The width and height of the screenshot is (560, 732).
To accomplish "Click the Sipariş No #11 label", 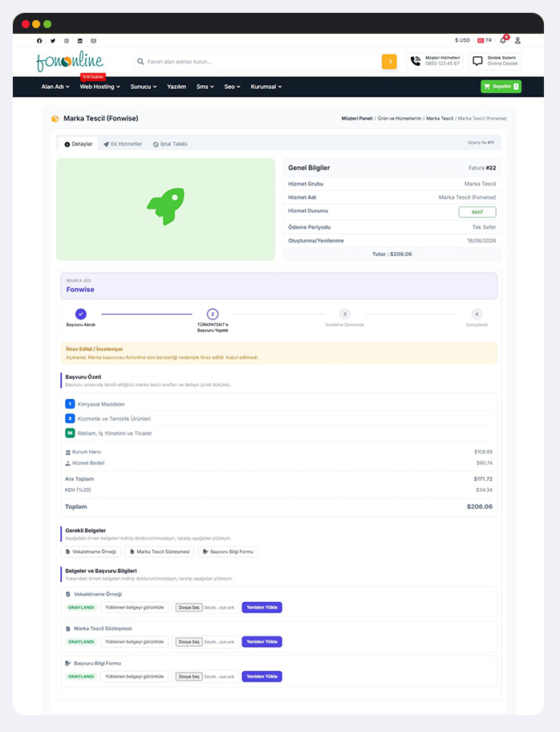I will pyautogui.click(x=481, y=142).
